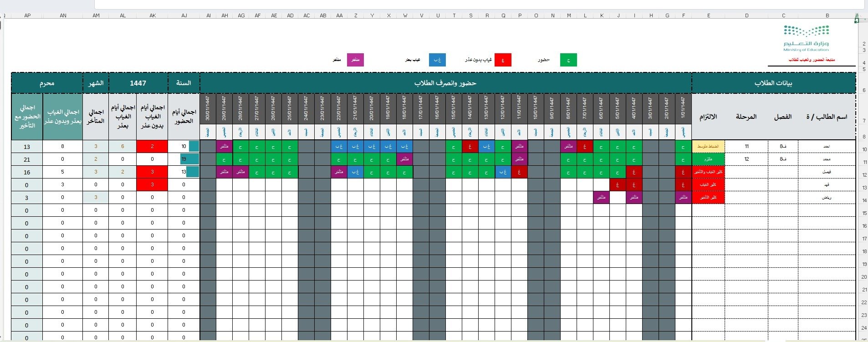Click the green attendance legend box
This screenshot has width=868, height=342.
click(x=568, y=60)
